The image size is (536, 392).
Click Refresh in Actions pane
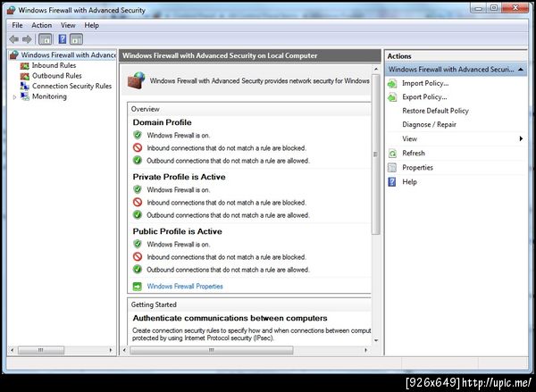(x=414, y=154)
